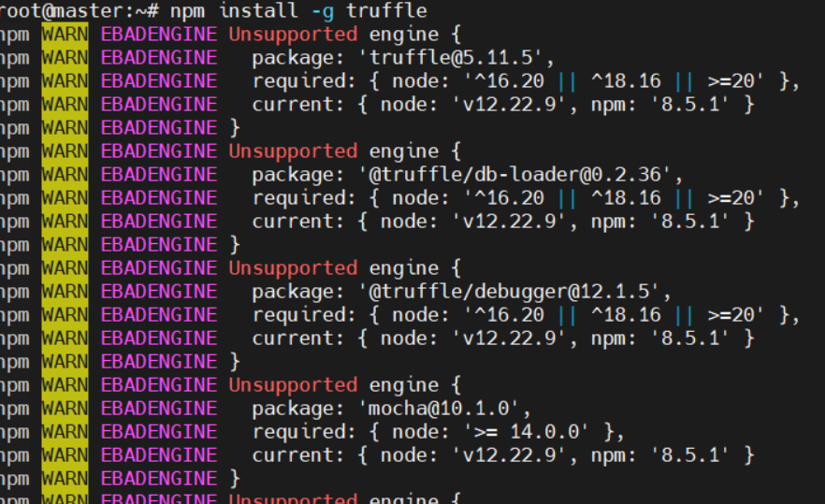
Task: Click the first 'v12.22.9' node version
Action: [509, 104]
